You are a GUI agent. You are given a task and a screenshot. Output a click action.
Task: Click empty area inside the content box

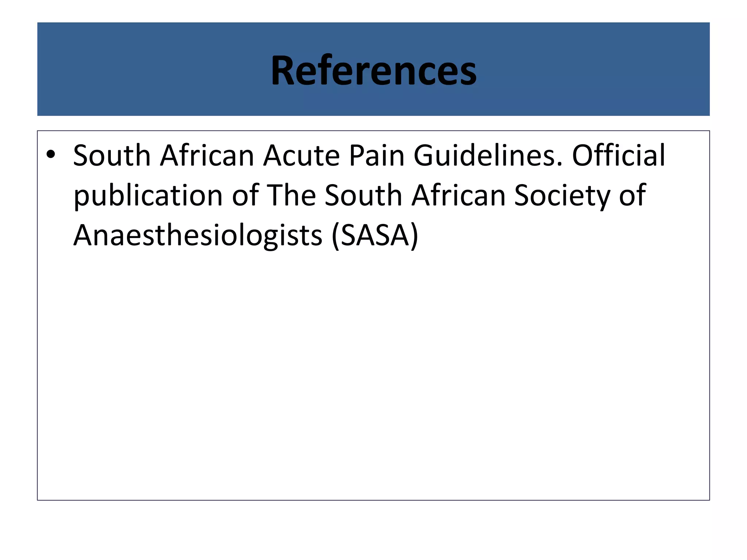point(373,376)
